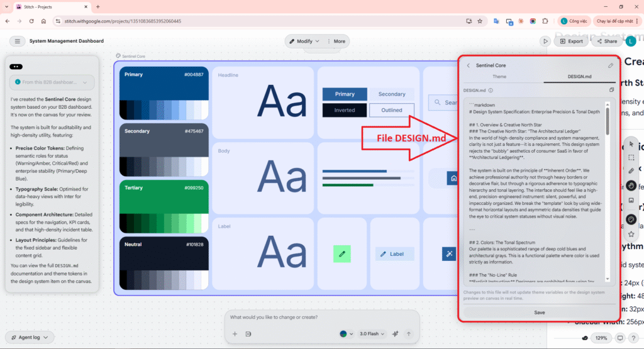Click the prompt input field

click(314, 317)
